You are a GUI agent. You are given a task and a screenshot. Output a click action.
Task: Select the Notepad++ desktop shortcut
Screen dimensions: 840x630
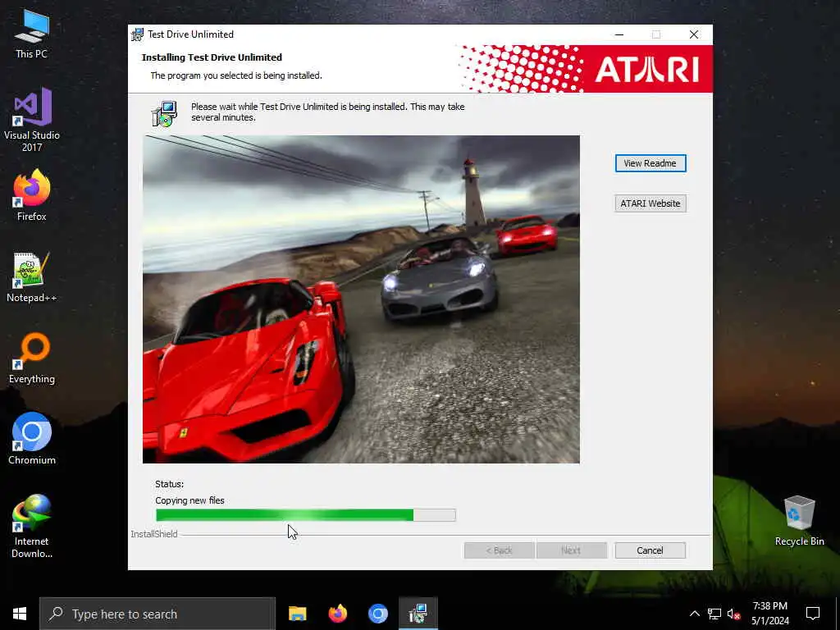coord(32,277)
